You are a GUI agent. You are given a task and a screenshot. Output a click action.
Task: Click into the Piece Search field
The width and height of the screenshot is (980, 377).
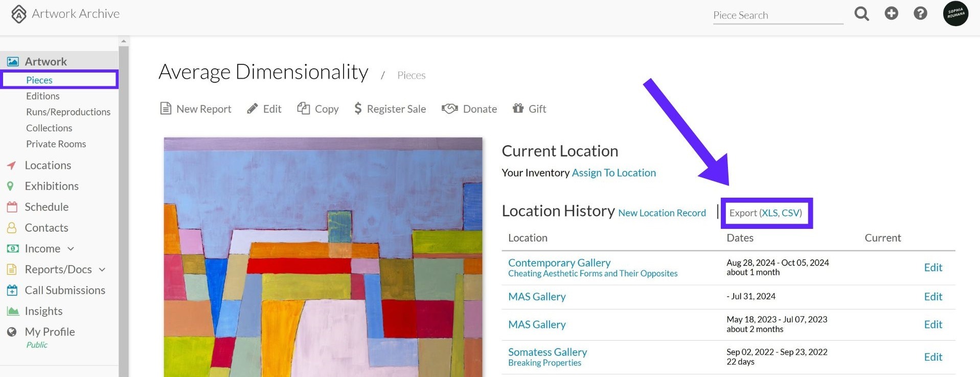[778, 15]
